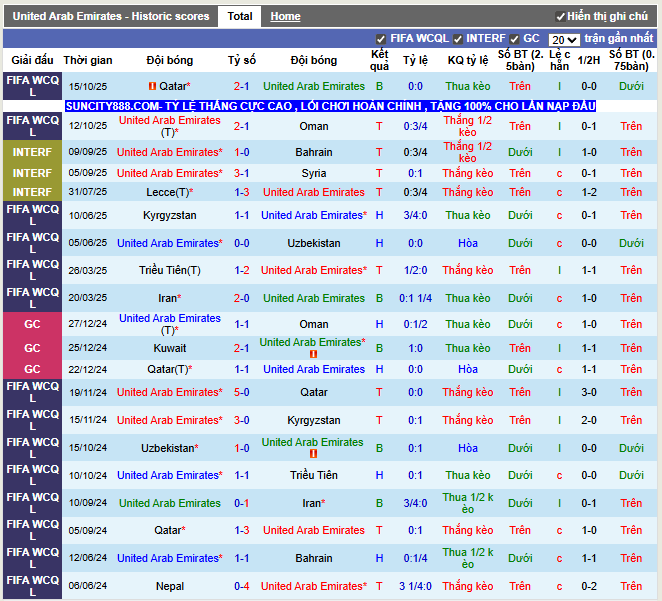Open Iran team on 20/03/25 row

[169, 298]
